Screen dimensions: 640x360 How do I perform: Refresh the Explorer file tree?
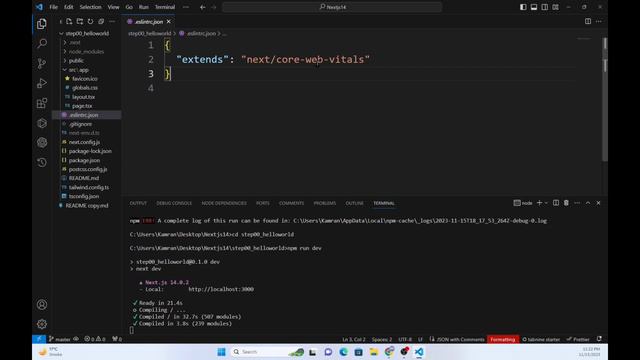[90, 21]
